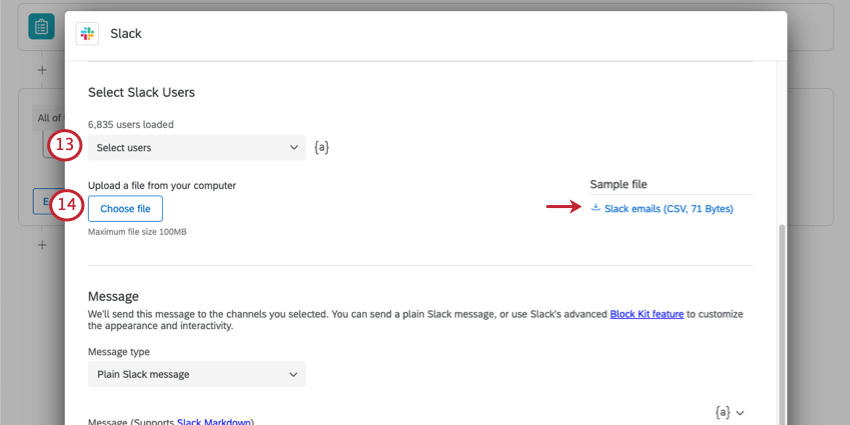Click the Choose file button
Viewport: 850px width, 425px height.
[125, 208]
